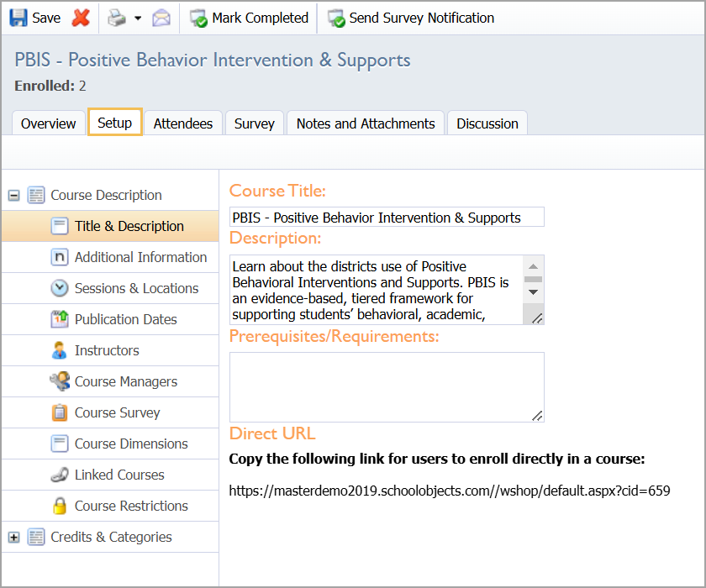Click the Publication Dates calendar icon
This screenshot has width=706, height=588.
[60, 319]
